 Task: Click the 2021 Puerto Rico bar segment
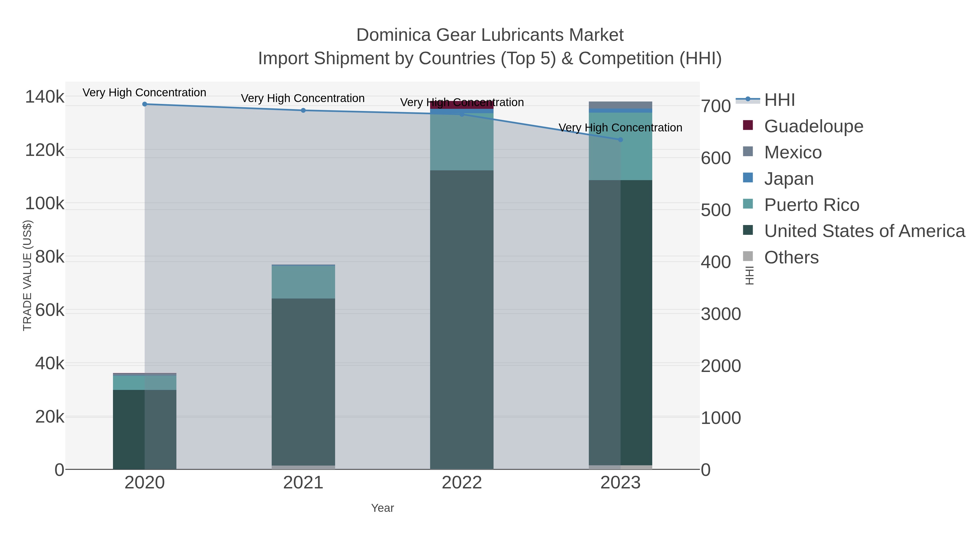click(303, 282)
